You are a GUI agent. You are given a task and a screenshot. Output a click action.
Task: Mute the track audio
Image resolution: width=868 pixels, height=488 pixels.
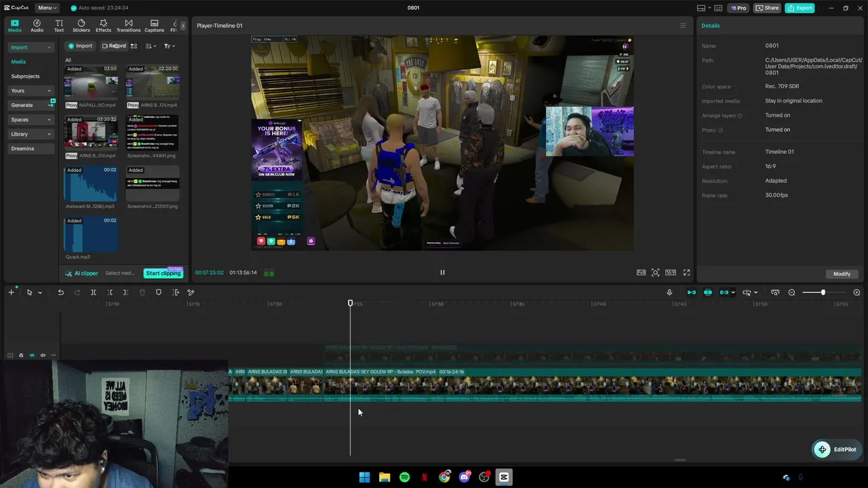(42, 355)
